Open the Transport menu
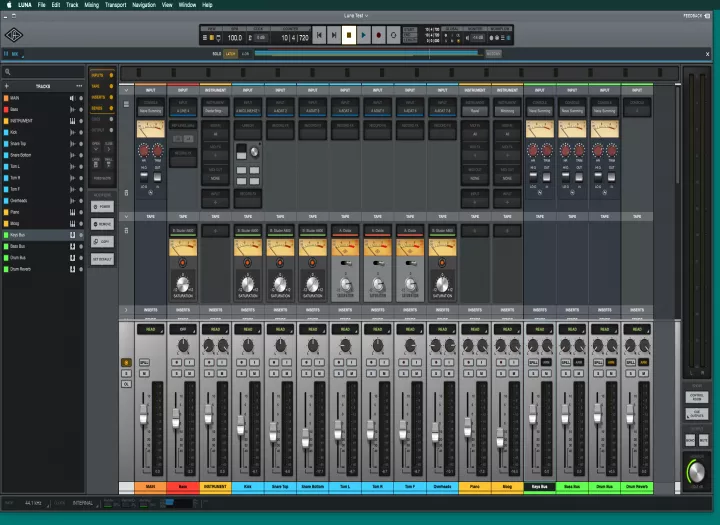Viewport: 720px width, 525px height. click(x=115, y=5)
